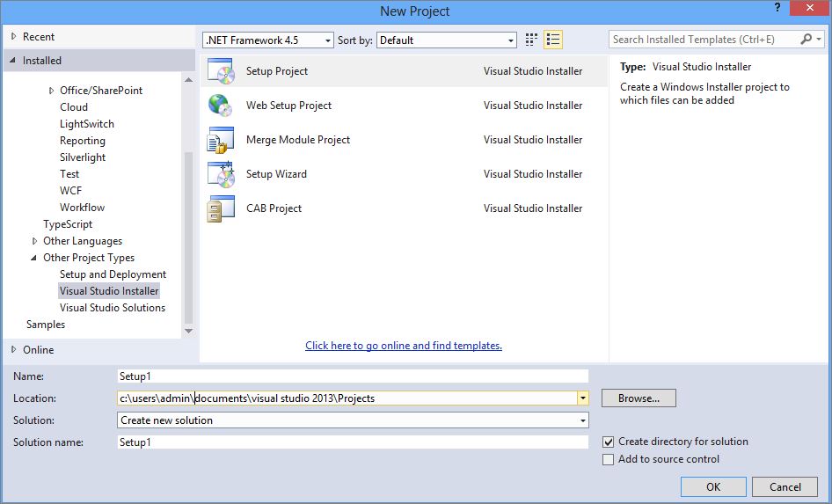Select the Setup Wizard template name
This screenshot has height=504, width=832.
coord(276,174)
